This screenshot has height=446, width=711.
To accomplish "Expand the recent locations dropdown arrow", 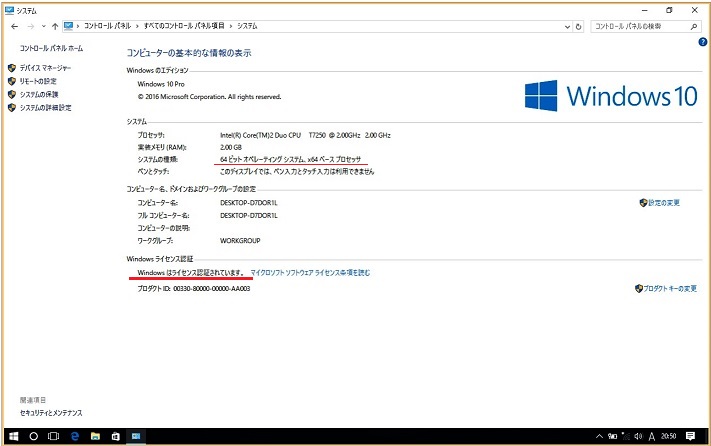I will (x=42, y=26).
